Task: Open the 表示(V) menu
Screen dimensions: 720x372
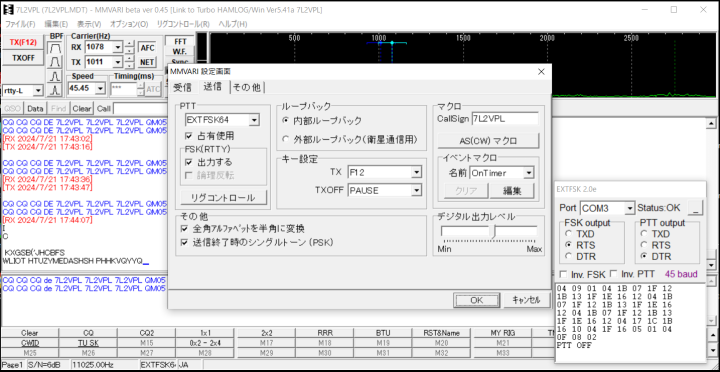Action: pos(89,24)
